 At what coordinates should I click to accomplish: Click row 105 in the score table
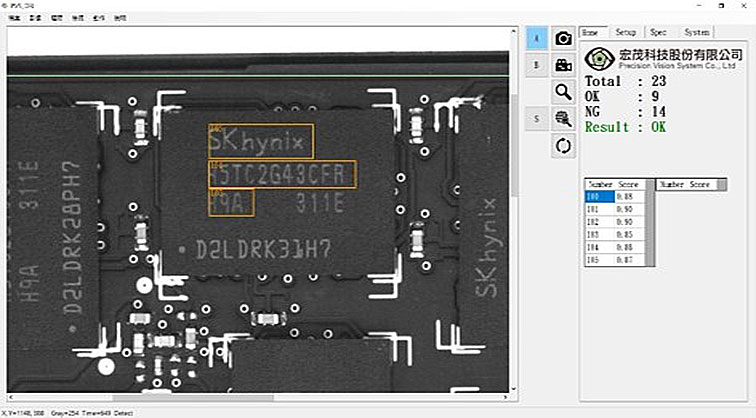coord(612,259)
